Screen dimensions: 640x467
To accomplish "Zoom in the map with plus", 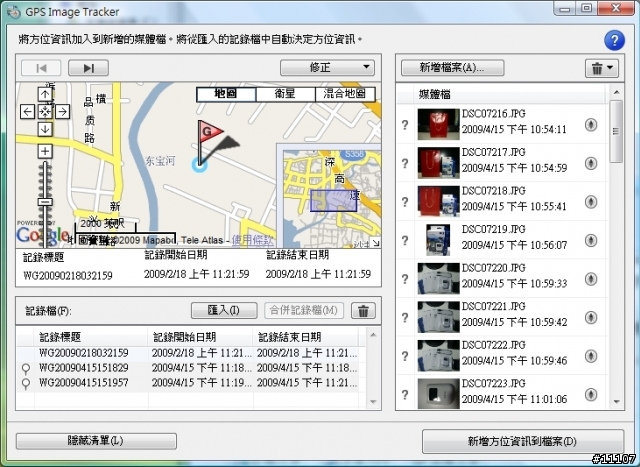I will click(45, 151).
